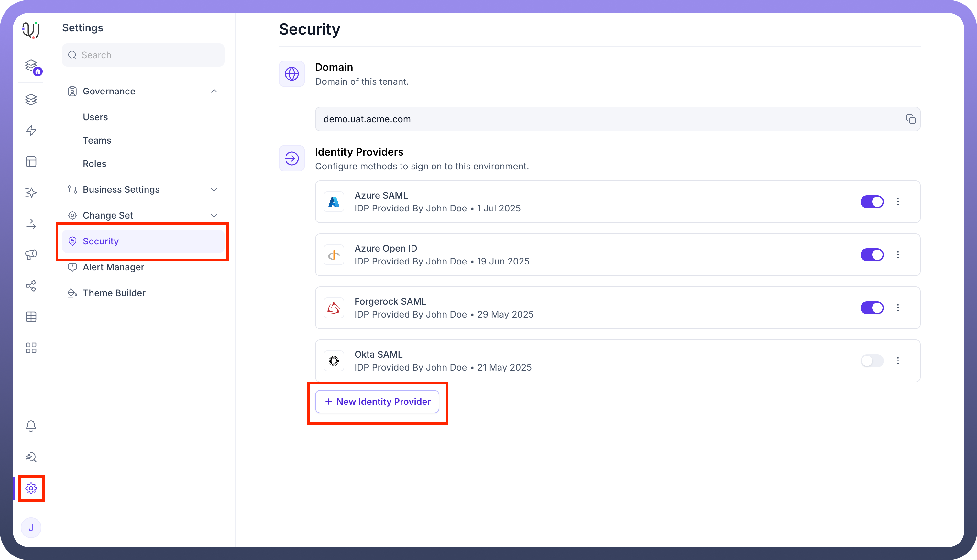
Task: Enable the Okta SAML toggle
Action: [x=872, y=361]
